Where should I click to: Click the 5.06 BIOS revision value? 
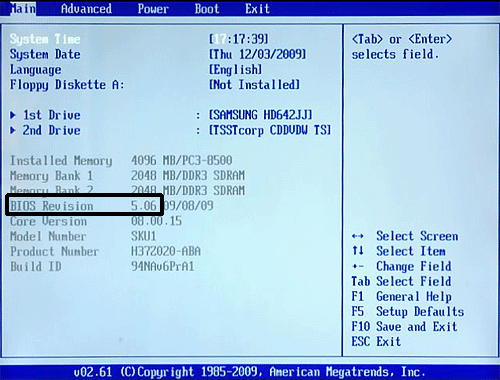pos(144,206)
